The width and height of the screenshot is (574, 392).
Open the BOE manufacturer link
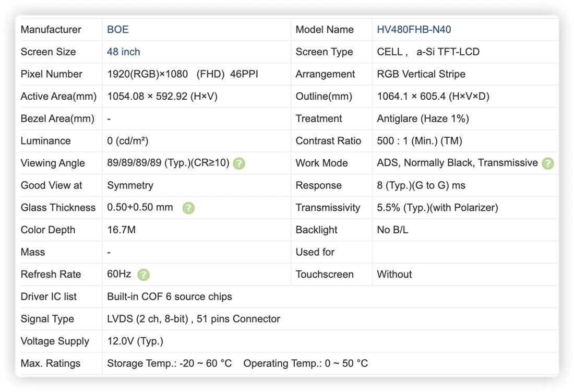(x=118, y=30)
